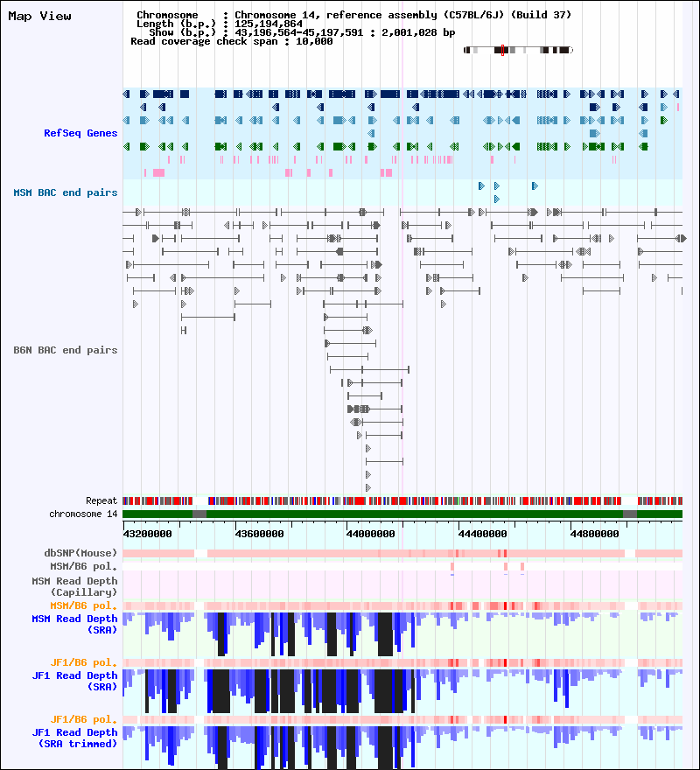Click the green chromosome 14 assembly bar

click(x=402, y=514)
